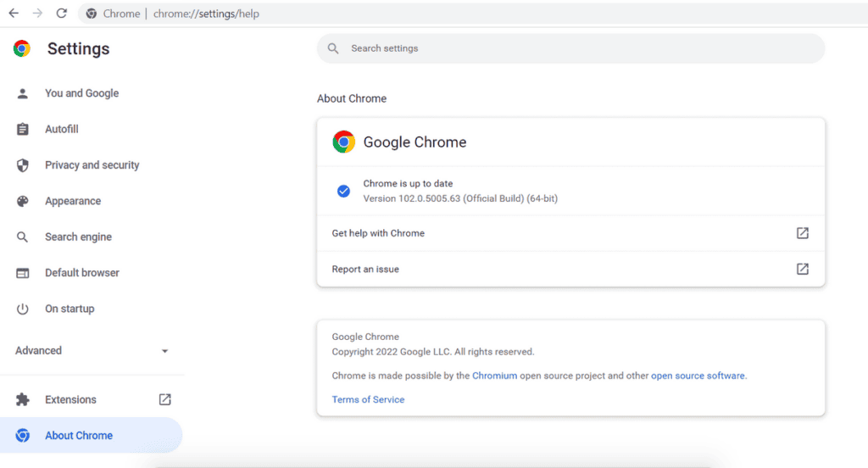Click the About Chrome sidebar icon

[22, 436]
